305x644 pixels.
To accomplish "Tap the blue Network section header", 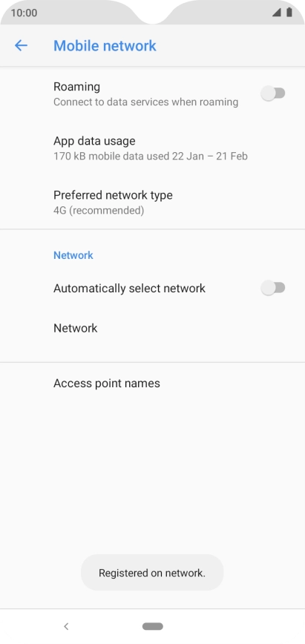I will click(x=73, y=255).
